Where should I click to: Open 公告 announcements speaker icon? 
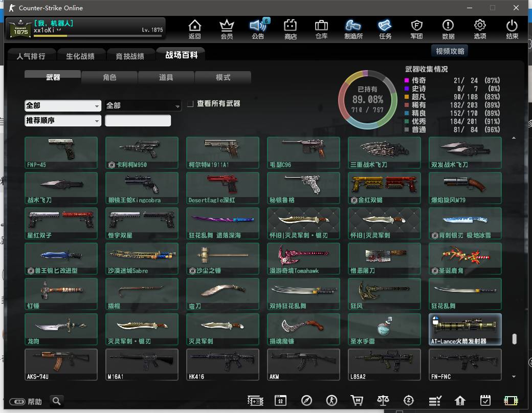point(258,29)
